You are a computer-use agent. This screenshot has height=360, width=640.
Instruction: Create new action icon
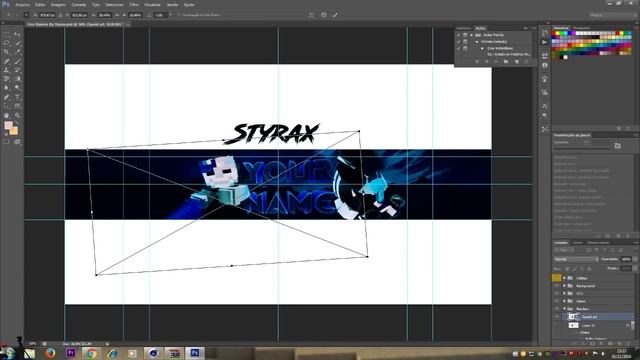coord(516,62)
